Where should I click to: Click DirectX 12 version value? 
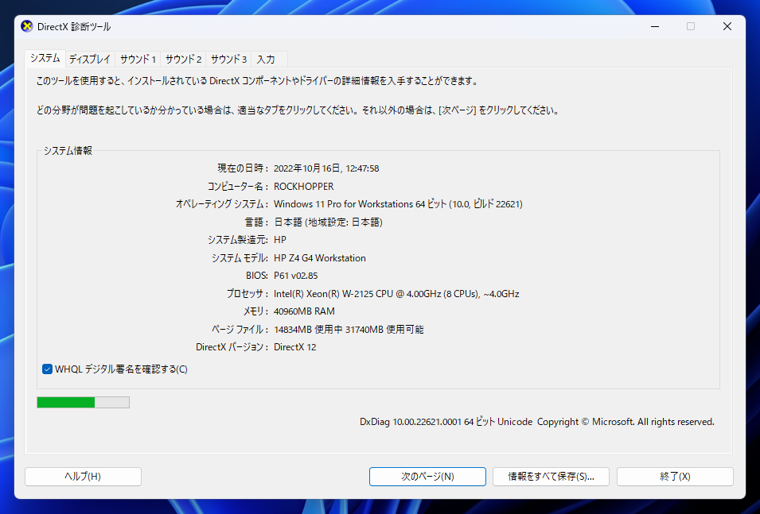tap(295, 347)
